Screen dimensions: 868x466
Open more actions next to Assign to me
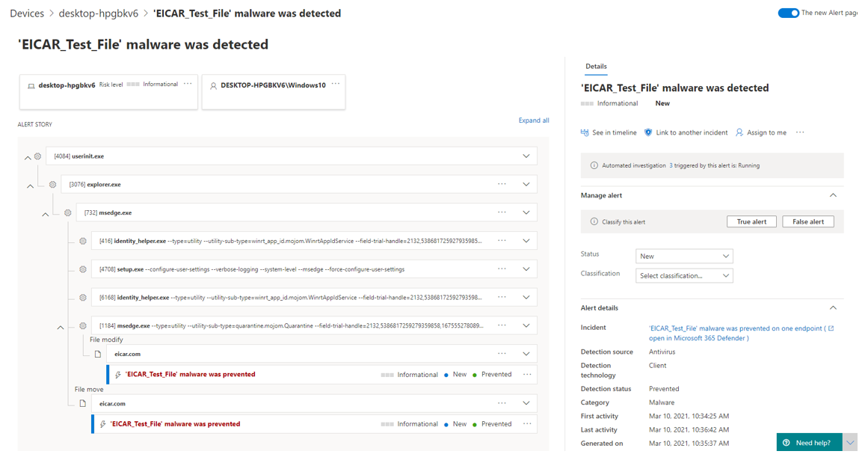[800, 132]
